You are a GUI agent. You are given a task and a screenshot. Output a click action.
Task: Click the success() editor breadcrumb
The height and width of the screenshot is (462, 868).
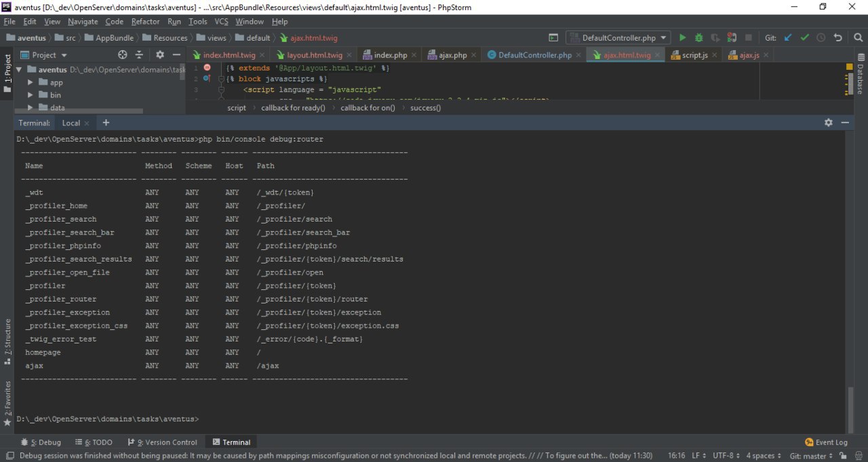pyautogui.click(x=425, y=108)
